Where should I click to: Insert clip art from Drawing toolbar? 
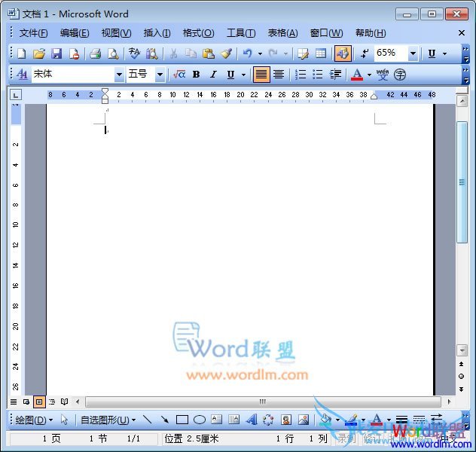pyautogui.click(x=286, y=420)
